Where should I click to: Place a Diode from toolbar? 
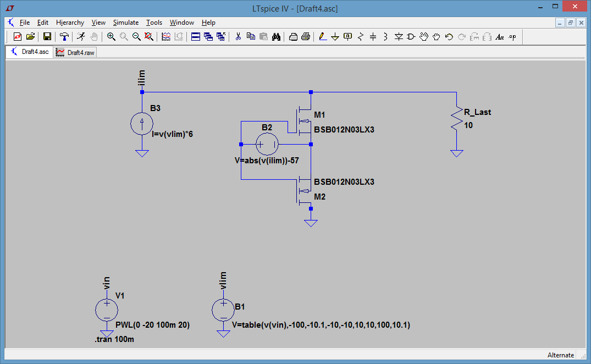click(x=399, y=36)
